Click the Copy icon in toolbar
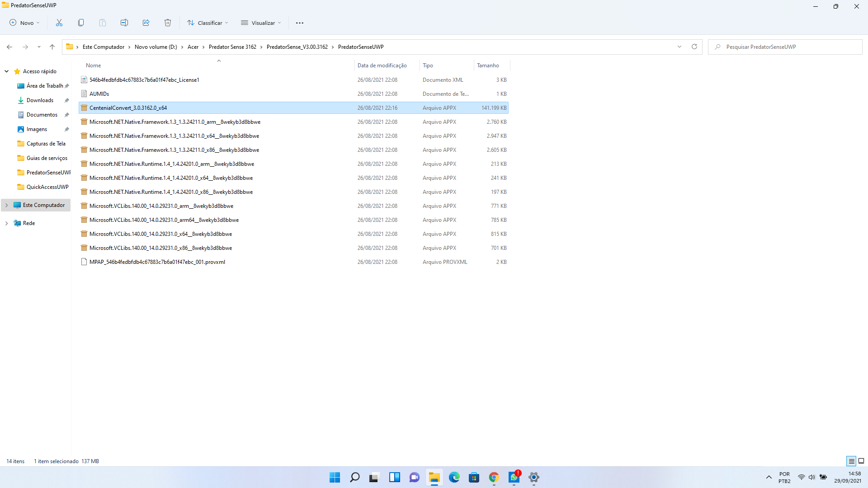This screenshot has height=488, width=868. 81,23
